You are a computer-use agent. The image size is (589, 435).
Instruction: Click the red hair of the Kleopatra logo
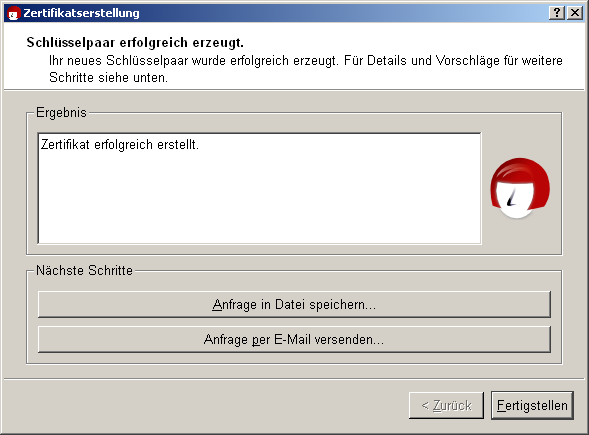[x=520, y=171]
